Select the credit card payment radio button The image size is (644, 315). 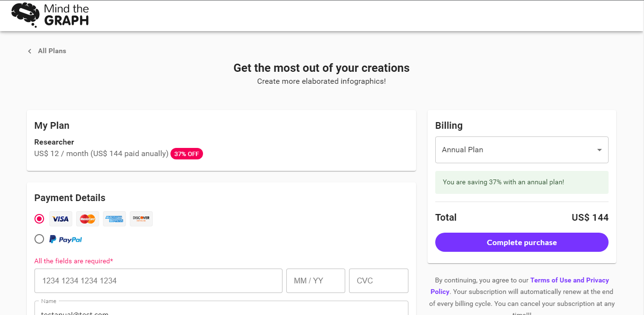(39, 219)
